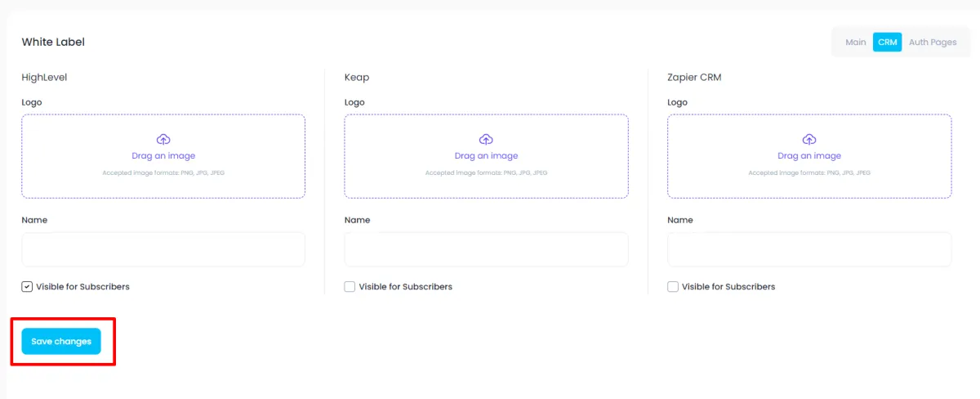Click accepted image formats text under Zapier CRM
The image size is (980, 399).
[809, 173]
